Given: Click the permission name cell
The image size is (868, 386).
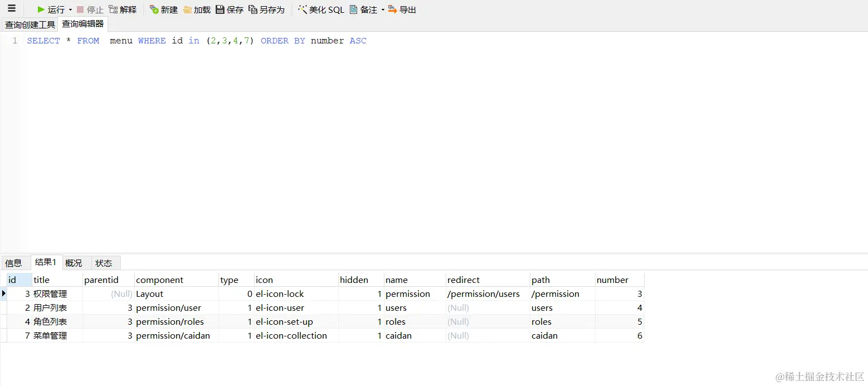Looking at the screenshot, I should (415, 294).
